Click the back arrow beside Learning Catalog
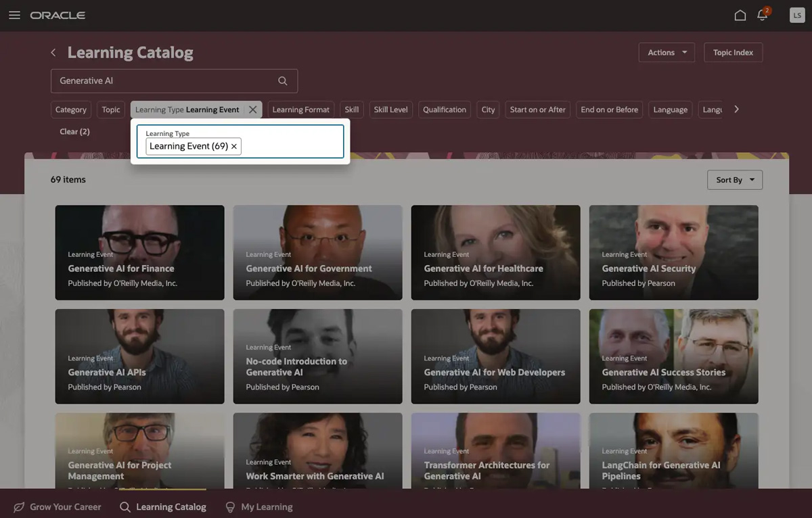 [x=53, y=53]
